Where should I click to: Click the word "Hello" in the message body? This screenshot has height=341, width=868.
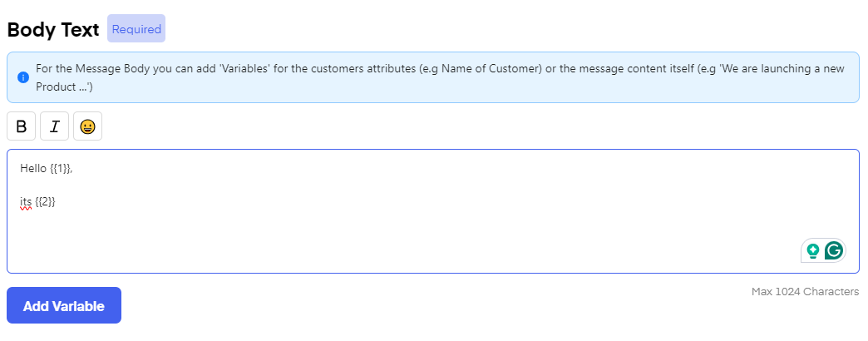pos(33,169)
